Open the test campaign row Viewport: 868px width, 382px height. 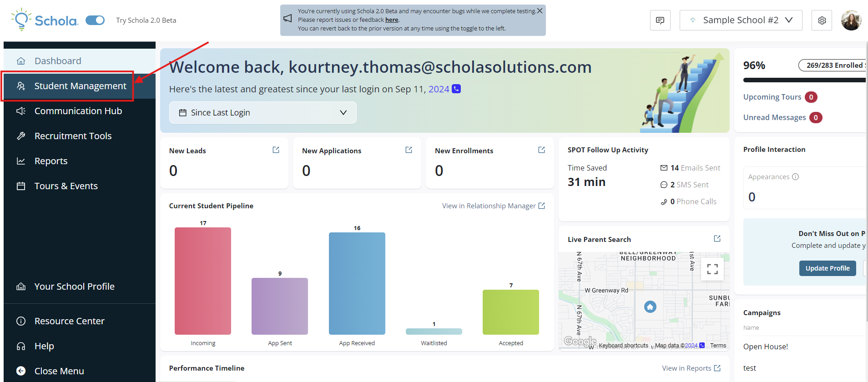click(x=750, y=368)
